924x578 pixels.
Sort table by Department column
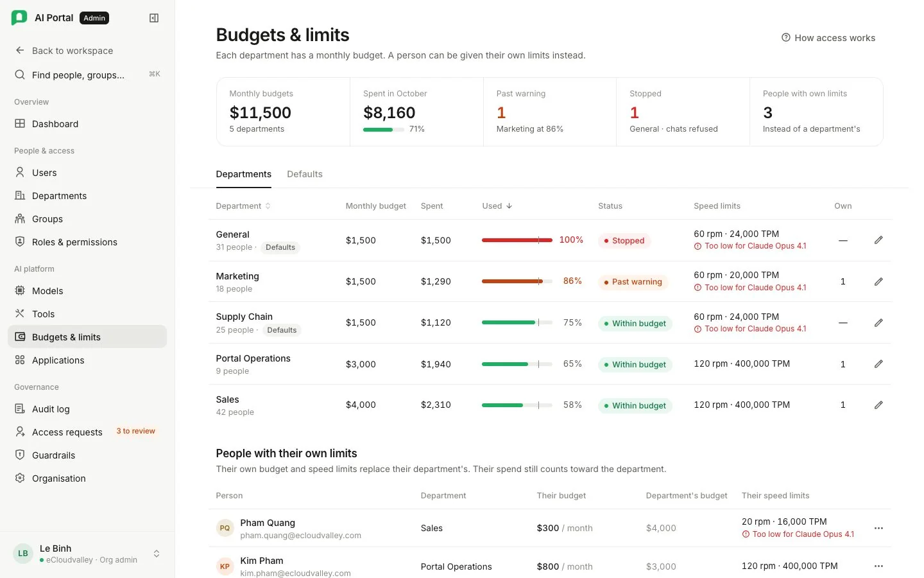click(243, 206)
